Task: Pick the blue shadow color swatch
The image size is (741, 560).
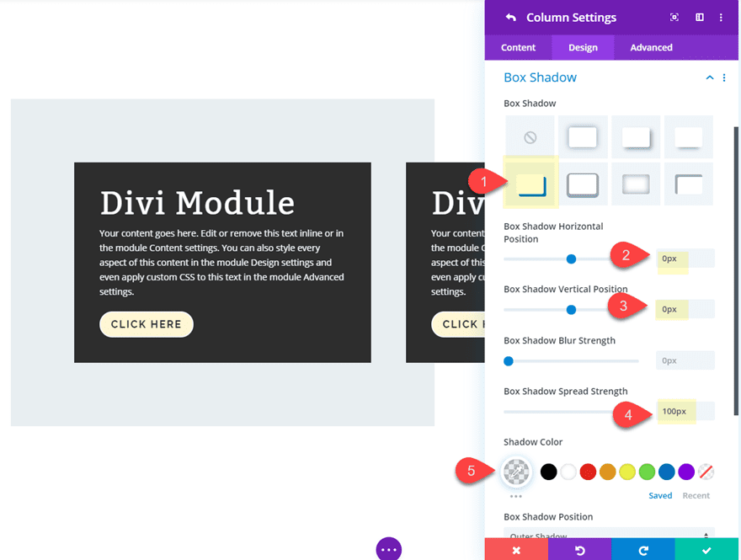Action: point(666,471)
